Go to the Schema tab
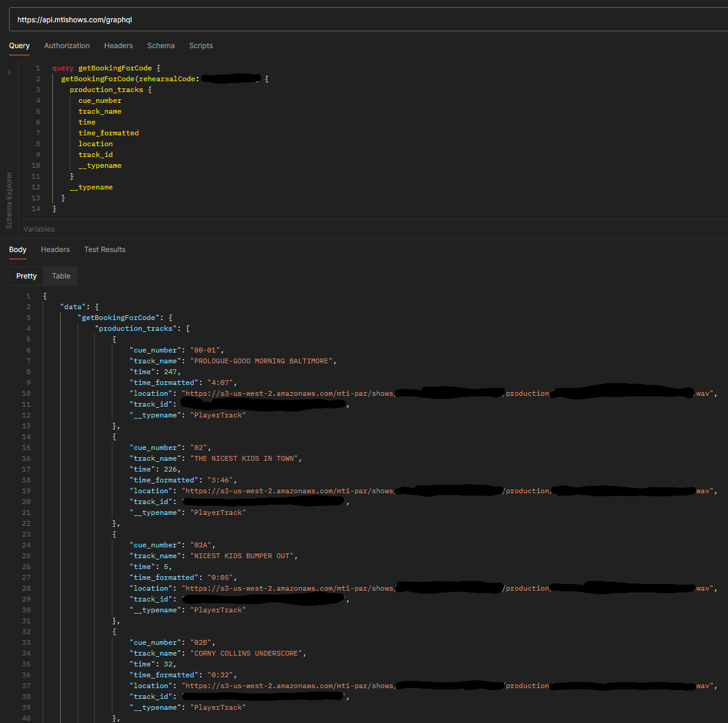The height and width of the screenshot is (723, 728). tap(161, 46)
